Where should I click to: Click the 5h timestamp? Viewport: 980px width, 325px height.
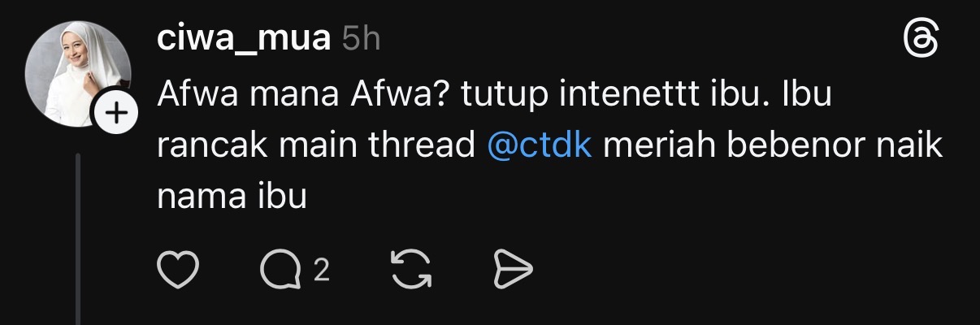(x=362, y=39)
